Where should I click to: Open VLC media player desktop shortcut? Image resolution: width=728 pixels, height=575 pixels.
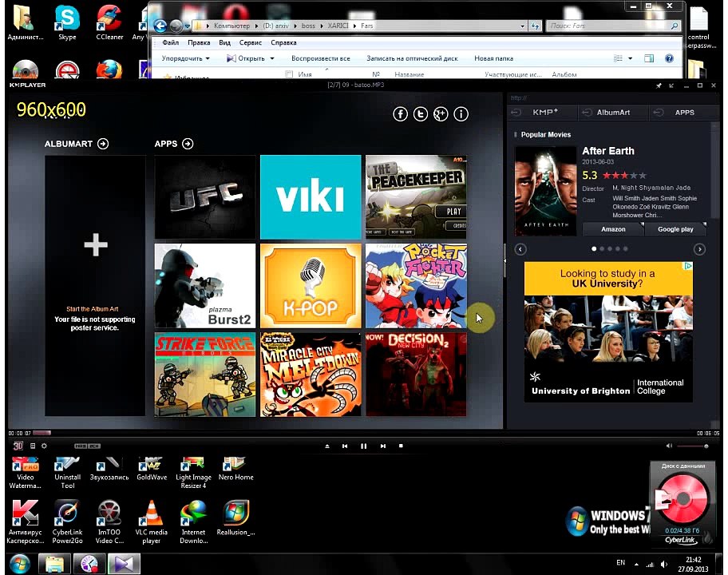[x=152, y=522]
